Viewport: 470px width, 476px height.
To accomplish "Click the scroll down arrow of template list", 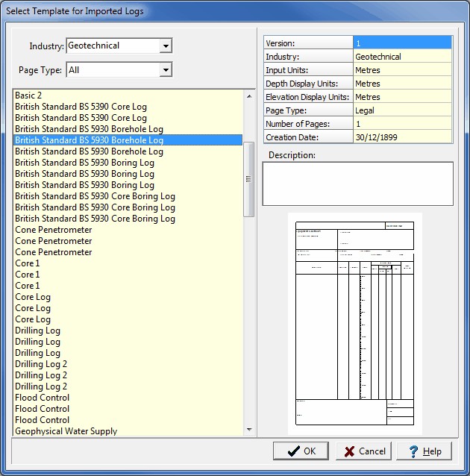I will tap(249, 430).
